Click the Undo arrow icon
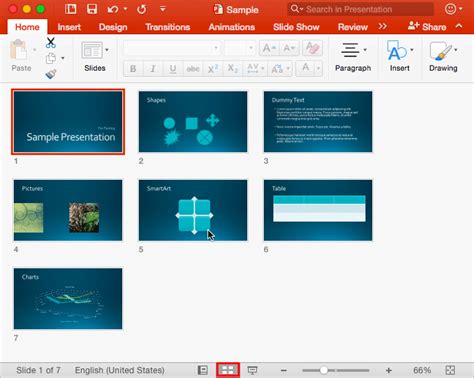Viewport: 474px width, 378px height. (x=113, y=9)
